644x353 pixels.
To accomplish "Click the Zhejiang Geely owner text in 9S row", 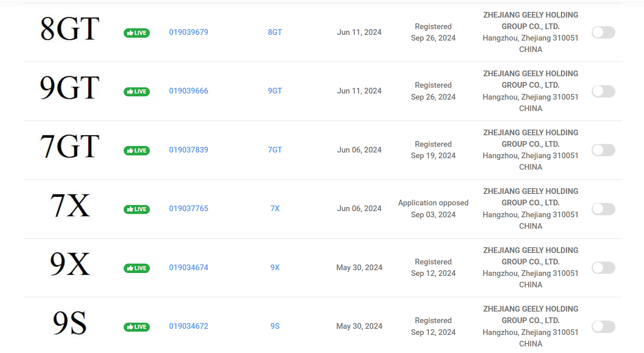I will (x=531, y=326).
